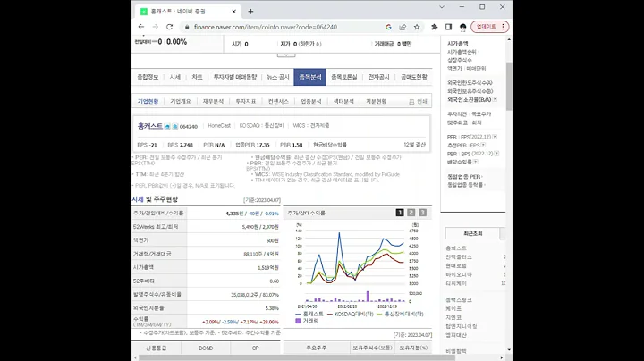Close the 홈캐스트 네이버 증권 tab
Screen dimensions: 644x361
(x=234, y=12)
